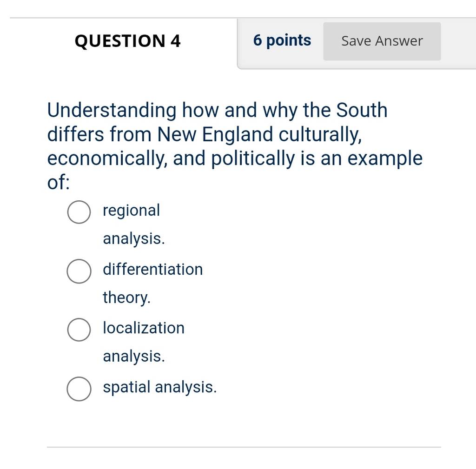Viewport: 476px width, 469px height.
Task: Save the answer with Save Answer button
Action: click(382, 41)
